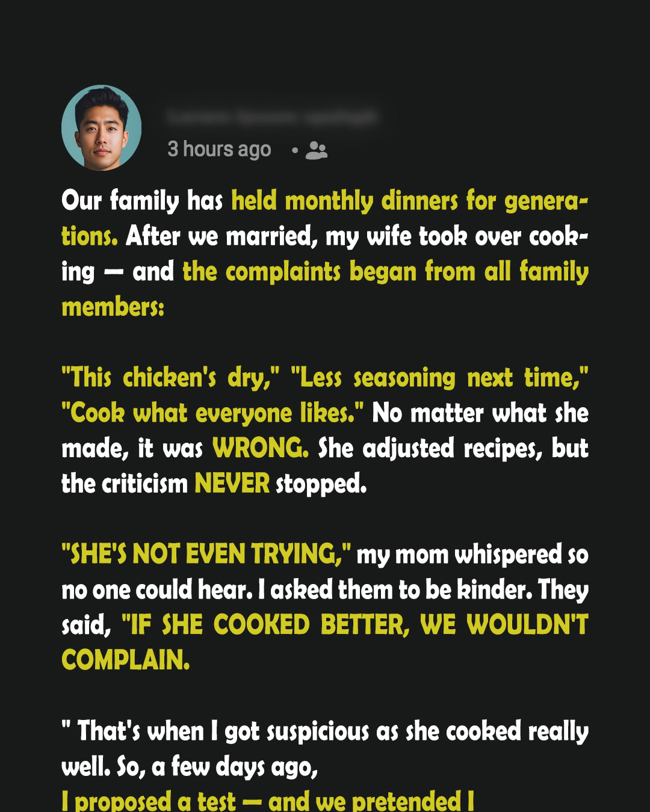Click the blurred author name above timestamp

point(271,117)
